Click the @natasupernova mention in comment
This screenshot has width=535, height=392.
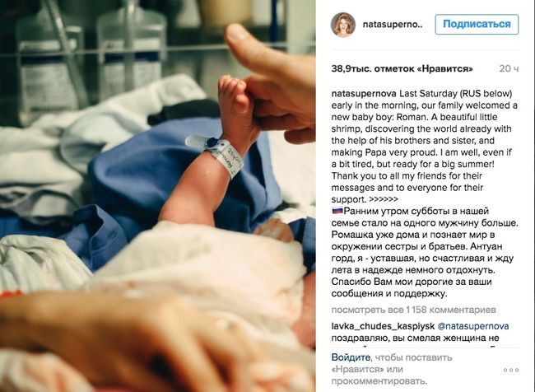click(473, 326)
